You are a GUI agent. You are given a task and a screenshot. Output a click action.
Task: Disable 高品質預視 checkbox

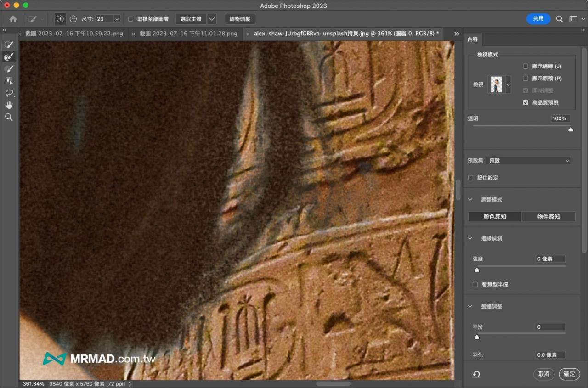tap(526, 102)
